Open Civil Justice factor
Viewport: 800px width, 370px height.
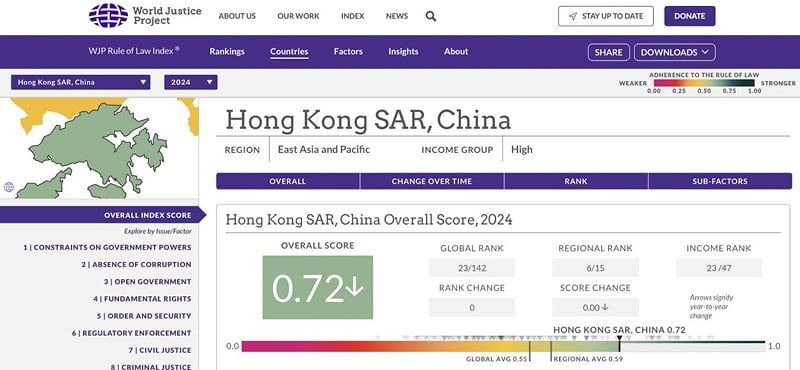pyautogui.click(x=160, y=350)
